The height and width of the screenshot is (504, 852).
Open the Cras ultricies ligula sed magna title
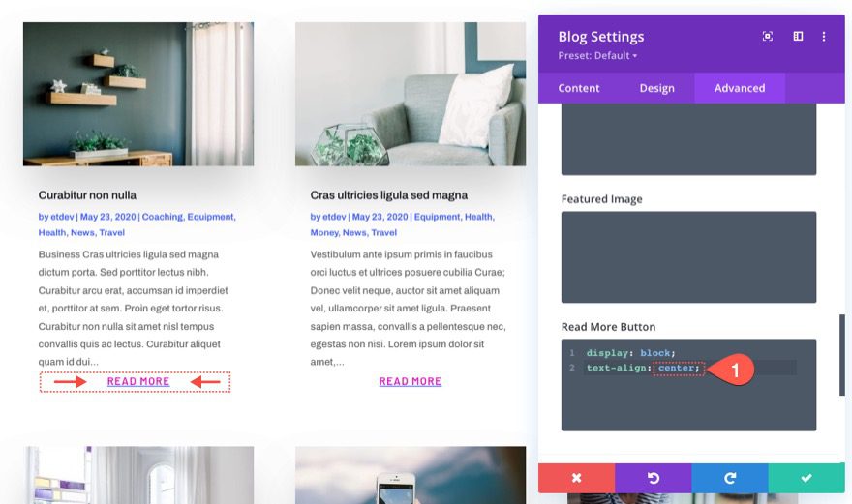(389, 195)
